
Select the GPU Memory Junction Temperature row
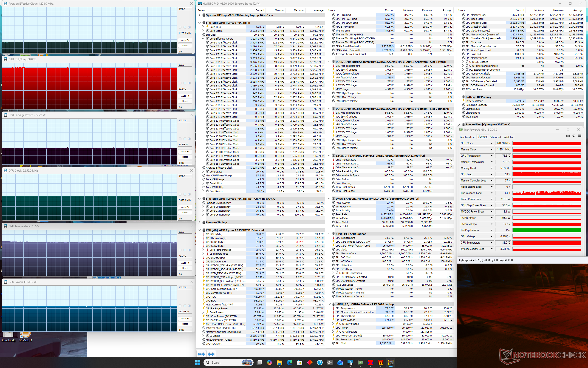(x=391, y=312)
